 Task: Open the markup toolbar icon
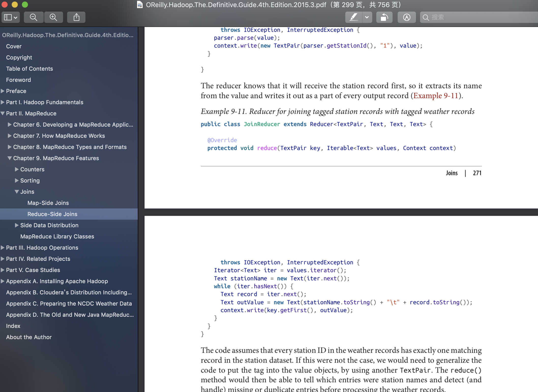407,17
